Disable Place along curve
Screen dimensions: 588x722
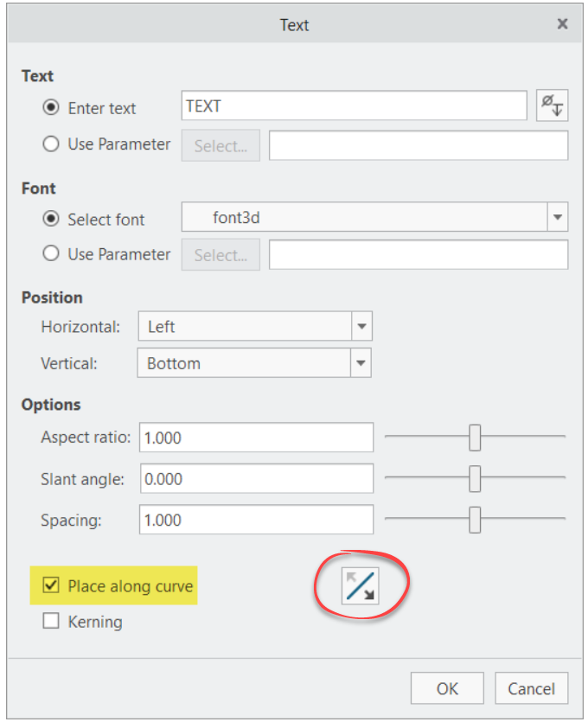pyautogui.click(x=53, y=585)
